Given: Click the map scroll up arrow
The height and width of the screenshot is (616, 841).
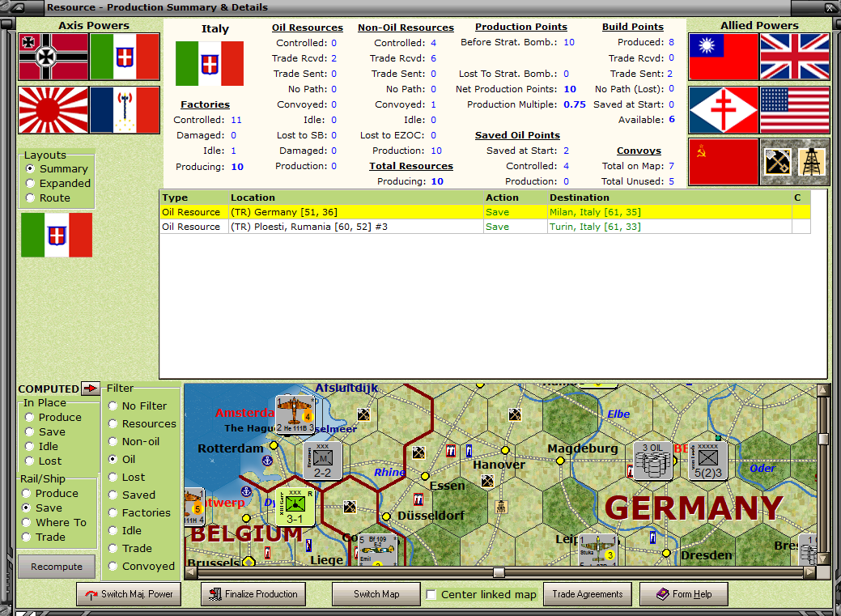Looking at the screenshot, I should point(823,390).
